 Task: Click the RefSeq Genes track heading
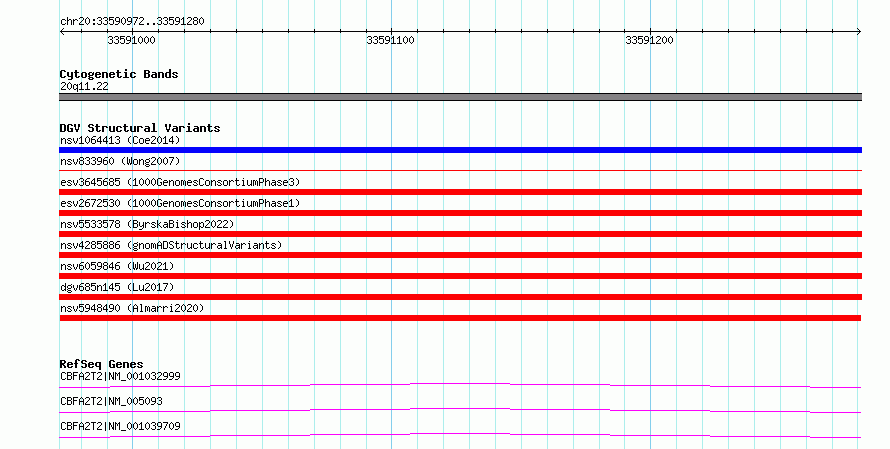(101, 364)
